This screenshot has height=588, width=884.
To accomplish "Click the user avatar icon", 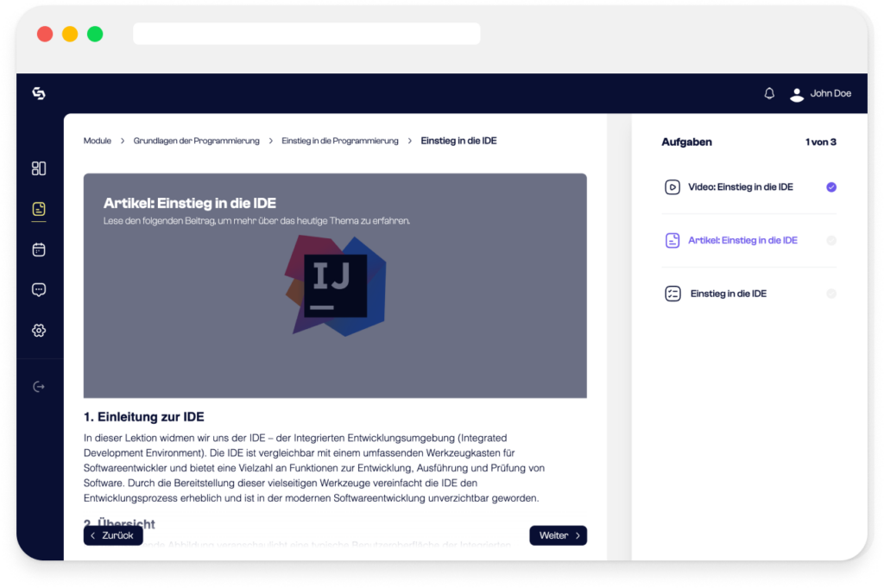I will (797, 94).
